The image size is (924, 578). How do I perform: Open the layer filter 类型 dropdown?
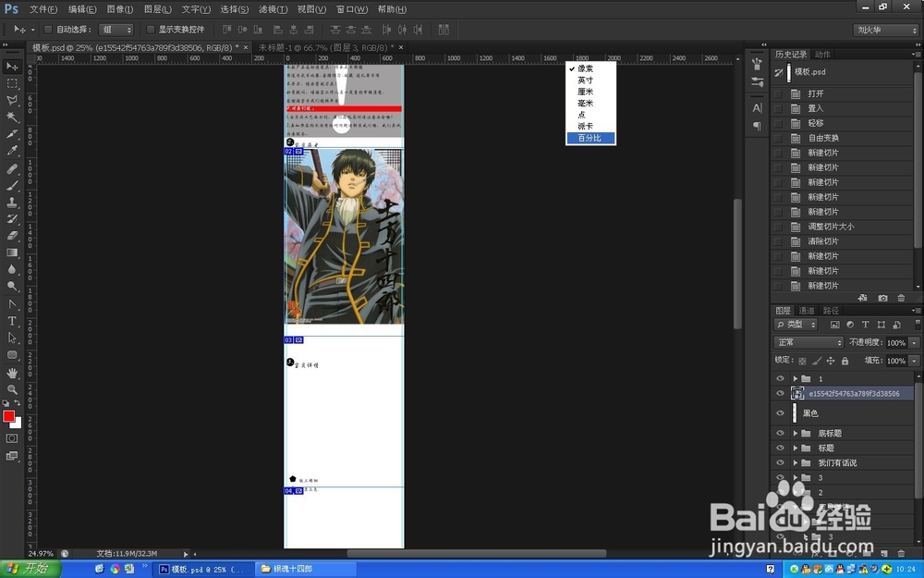click(796, 325)
